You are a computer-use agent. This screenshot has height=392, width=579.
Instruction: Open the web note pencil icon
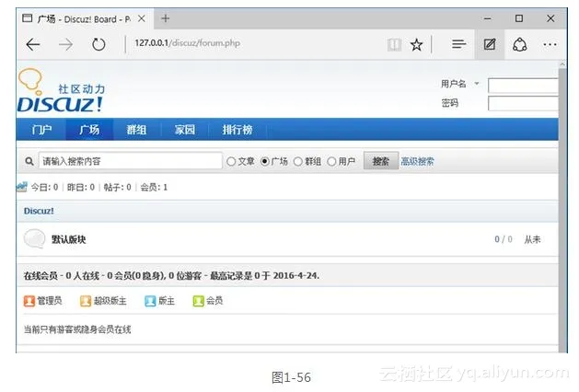pos(490,45)
